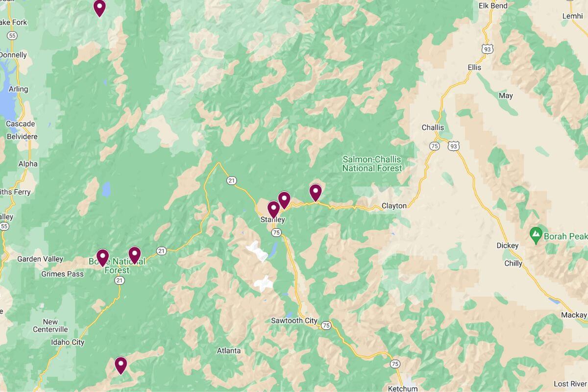The width and height of the screenshot is (588, 392).
Task: Click the Mackay town label
Action: pyautogui.click(x=575, y=315)
